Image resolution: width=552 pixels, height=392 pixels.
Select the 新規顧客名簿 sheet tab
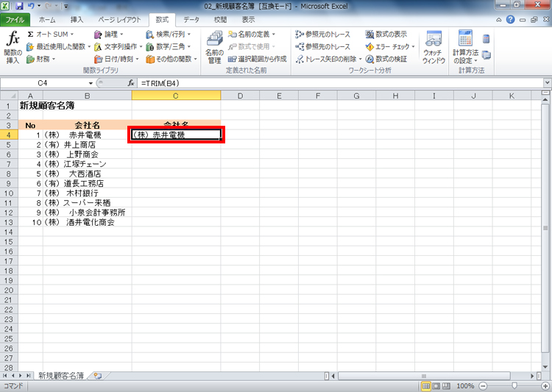(x=61, y=376)
